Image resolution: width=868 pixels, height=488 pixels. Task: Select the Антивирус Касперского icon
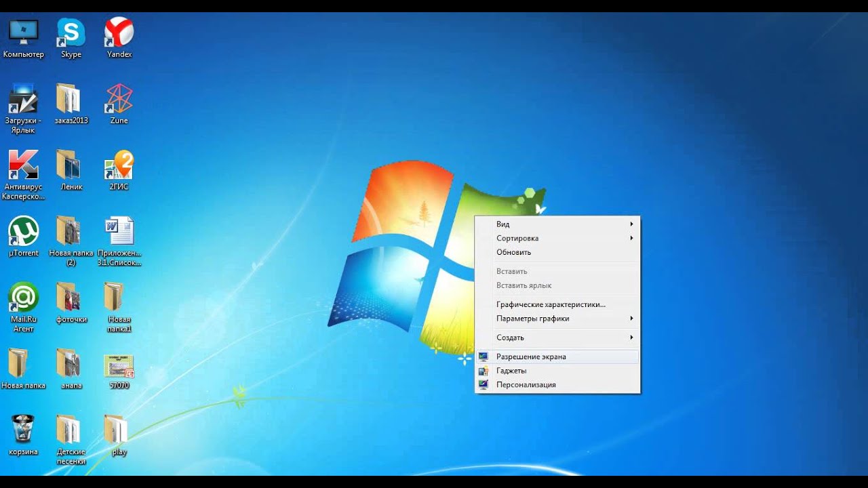(24, 175)
